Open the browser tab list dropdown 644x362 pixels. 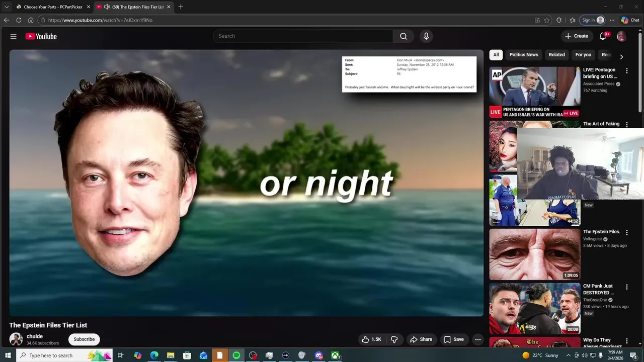(x=7, y=7)
